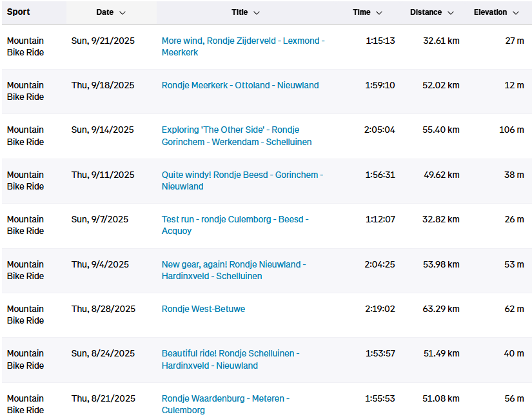Select the Sun, 9/21/2025 date cell

[x=103, y=41]
